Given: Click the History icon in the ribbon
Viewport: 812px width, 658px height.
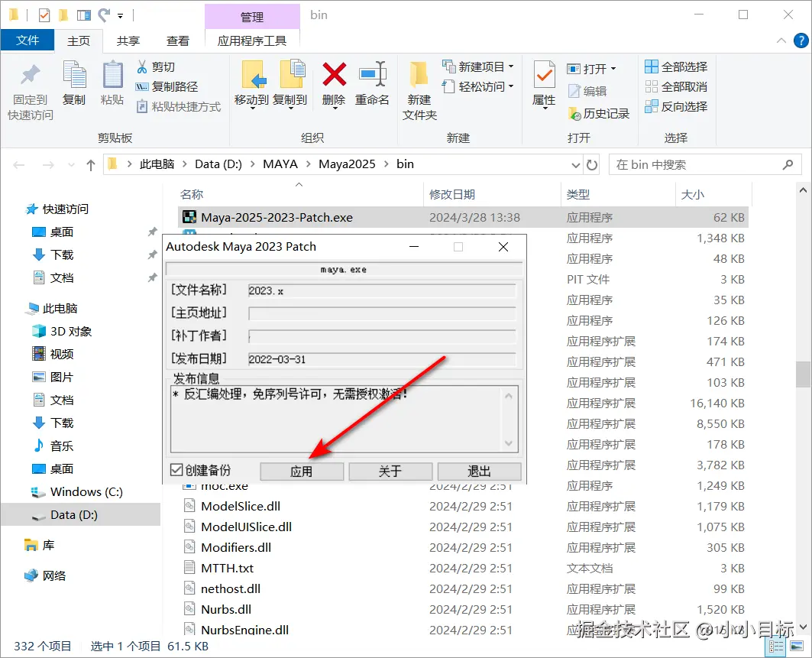Looking at the screenshot, I should pyautogui.click(x=574, y=113).
